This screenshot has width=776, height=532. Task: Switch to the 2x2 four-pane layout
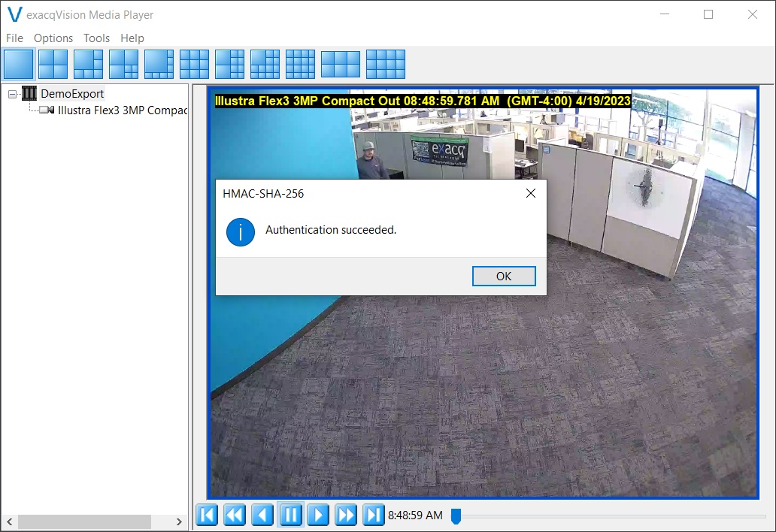tap(53, 65)
